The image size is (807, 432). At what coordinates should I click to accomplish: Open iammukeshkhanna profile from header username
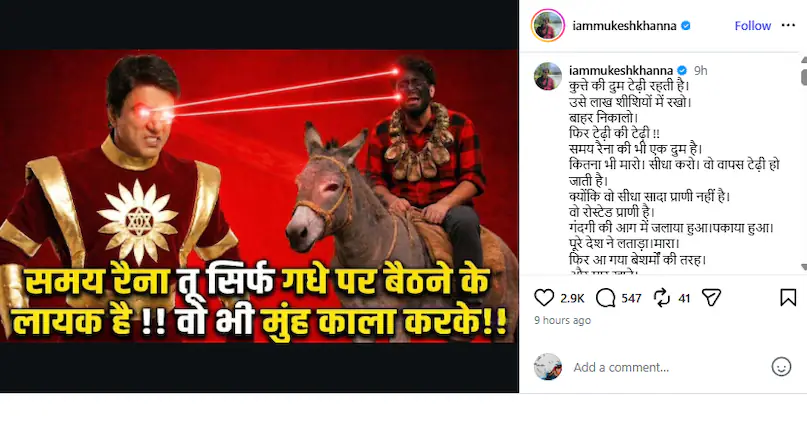(x=624, y=26)
